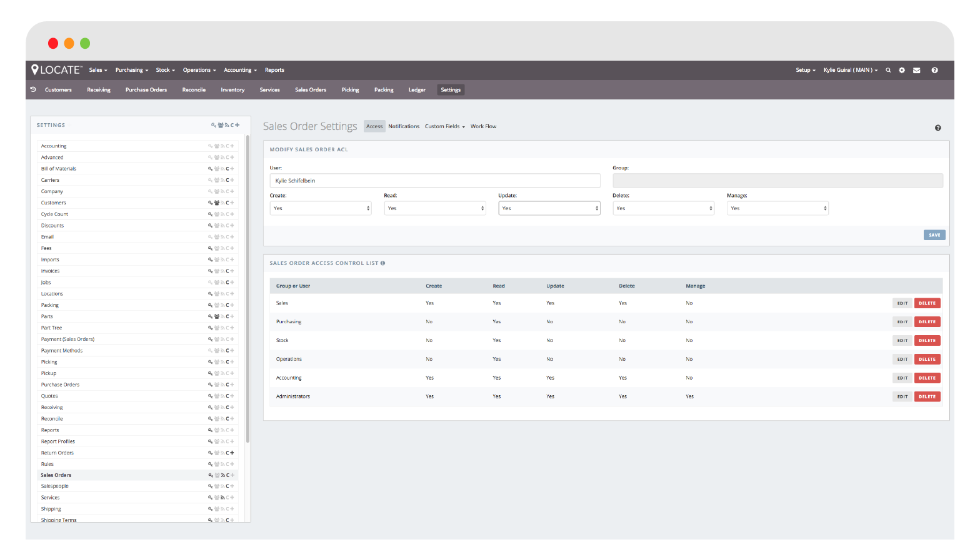Open the Kylie Guiral (MAIN) user menu
980x559 pixels.
851,70
